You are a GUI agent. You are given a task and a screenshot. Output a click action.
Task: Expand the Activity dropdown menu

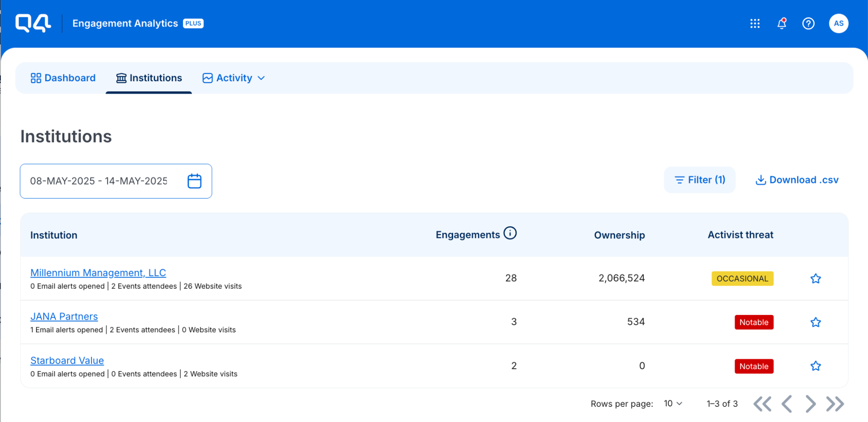pos(234,78)
